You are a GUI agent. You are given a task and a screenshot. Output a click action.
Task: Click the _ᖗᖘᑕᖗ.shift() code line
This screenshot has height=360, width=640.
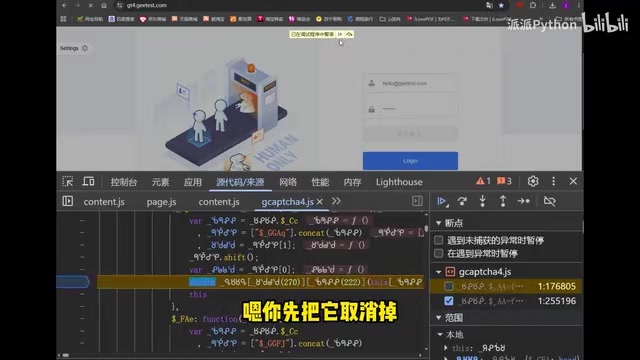coord(224,257)
